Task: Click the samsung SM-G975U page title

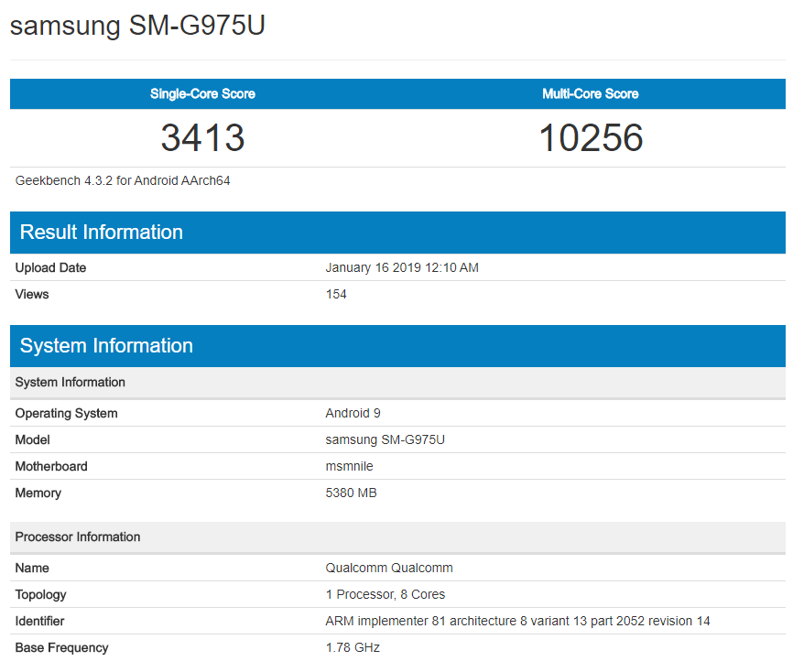Action: [x=137, y=26]
